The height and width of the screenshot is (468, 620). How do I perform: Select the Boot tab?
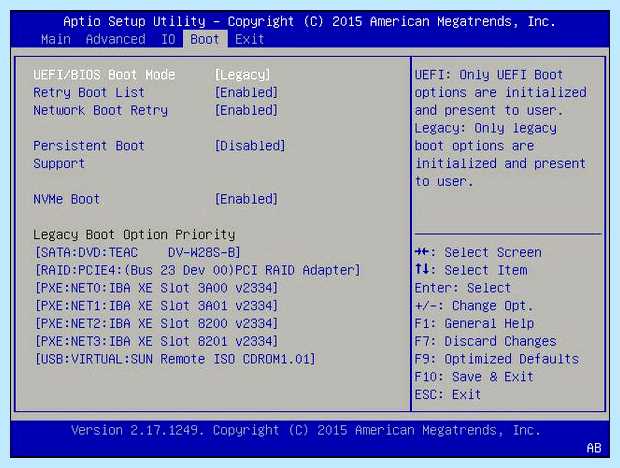[x=205, y=40]
